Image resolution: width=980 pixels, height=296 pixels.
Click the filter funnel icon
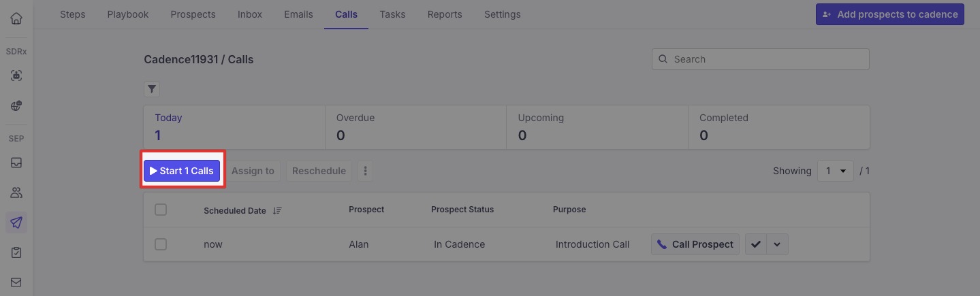coord(152,89)
